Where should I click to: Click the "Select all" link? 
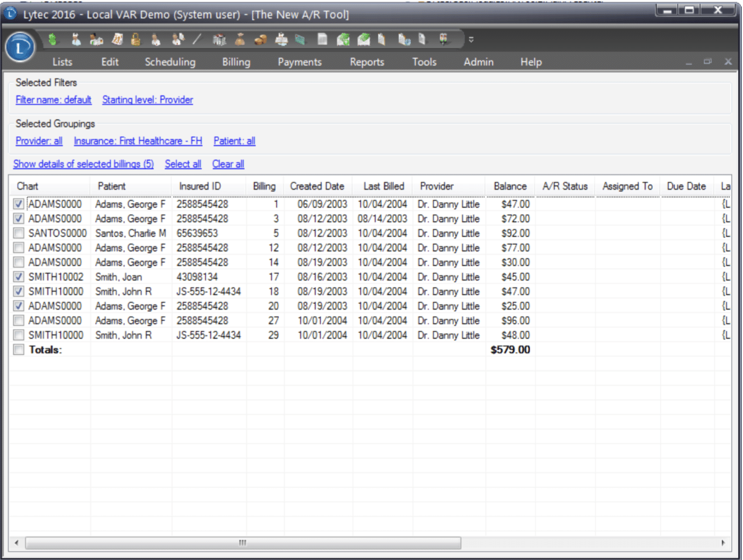tap(183, 164)
